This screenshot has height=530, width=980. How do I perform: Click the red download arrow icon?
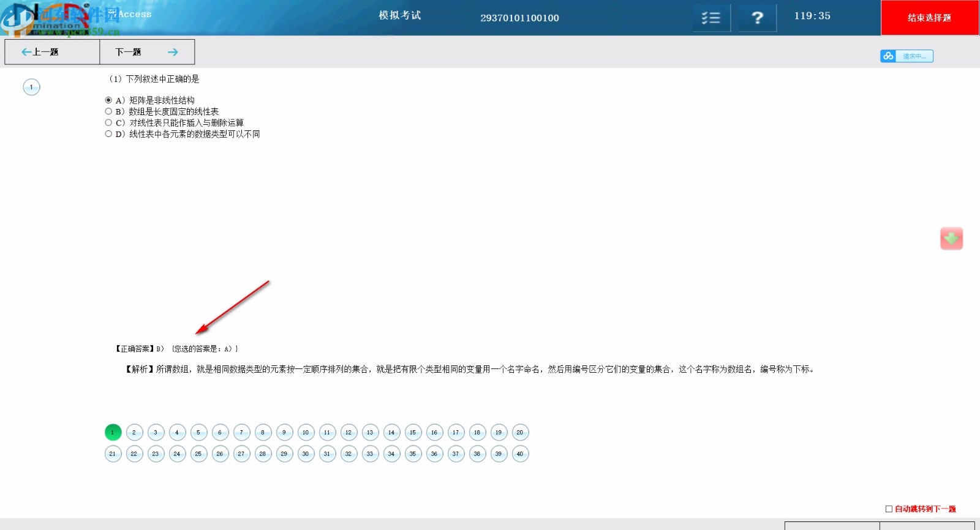(x=951, y=238)
